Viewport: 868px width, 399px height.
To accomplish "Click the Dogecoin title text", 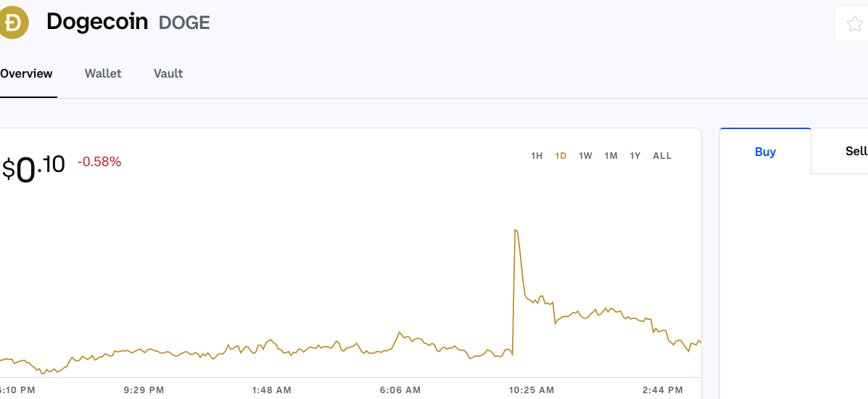I will [x=98, y=22].
